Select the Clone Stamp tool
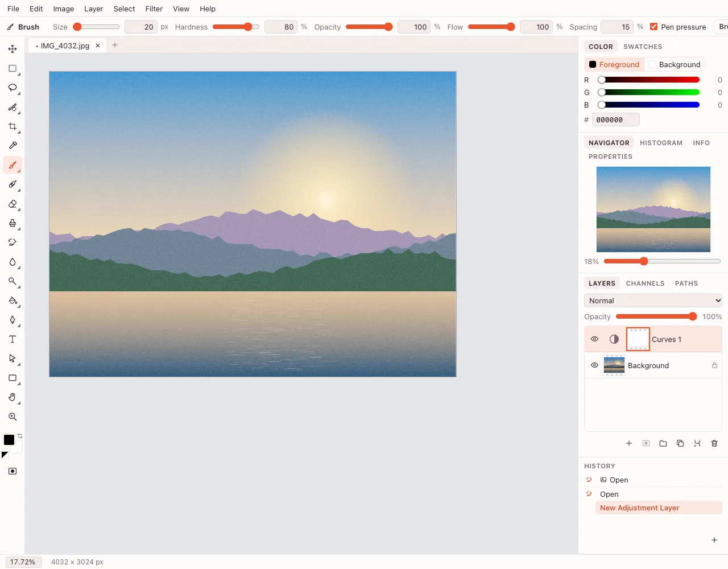This screenshot has height=569, width=728. 13,223
